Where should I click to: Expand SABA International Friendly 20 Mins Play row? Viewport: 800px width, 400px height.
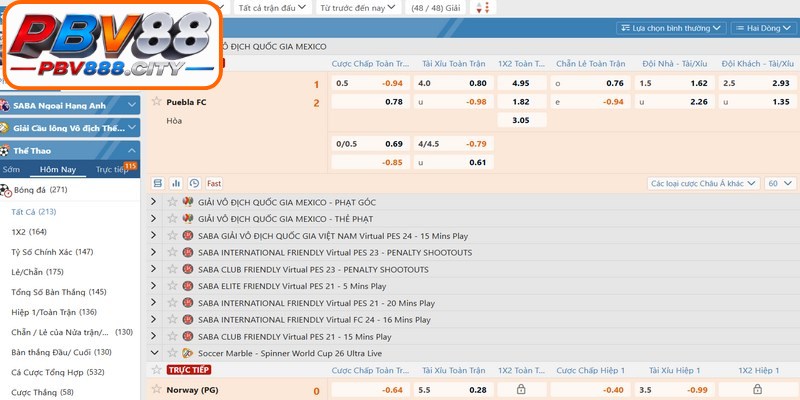[154, 303]
